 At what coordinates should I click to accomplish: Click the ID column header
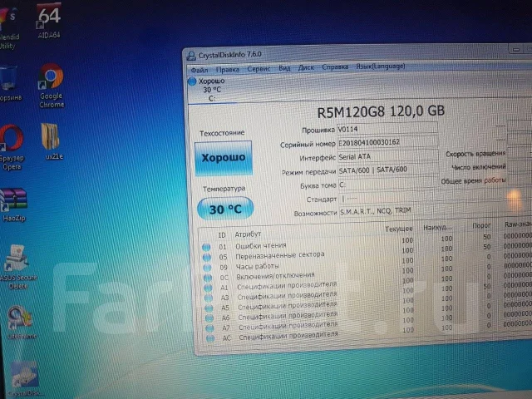222,235
